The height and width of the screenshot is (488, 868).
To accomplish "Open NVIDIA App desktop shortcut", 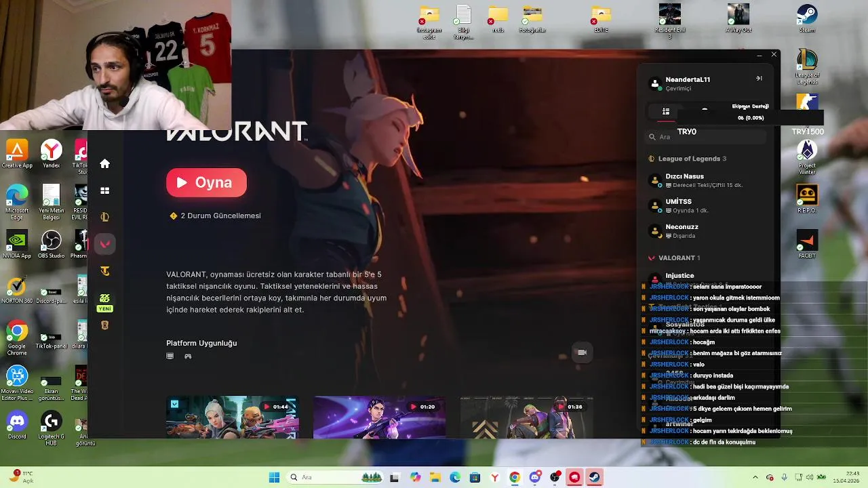I will pyautogui.click(x=17, y=245).
